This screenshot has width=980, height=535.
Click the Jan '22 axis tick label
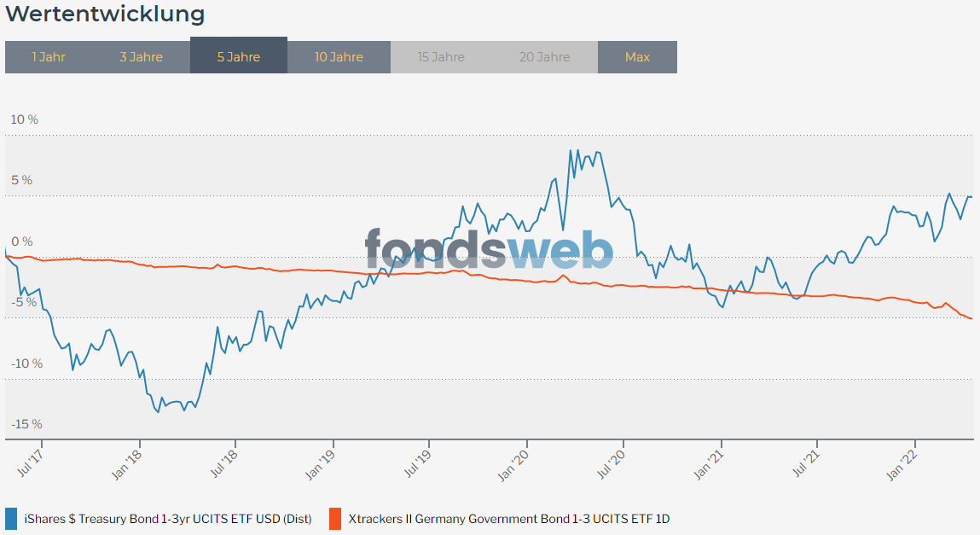(x=902, y=465)
